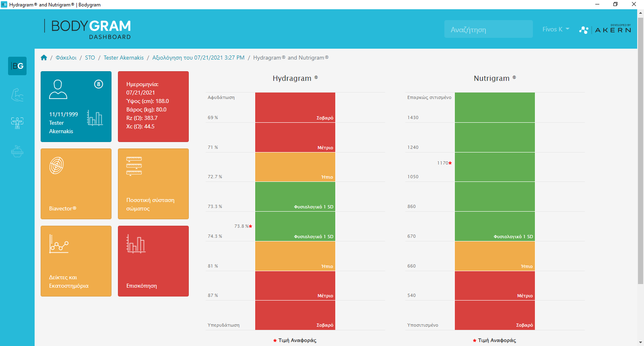Click the Bodygram Dashboard logo

coord(88,29)
